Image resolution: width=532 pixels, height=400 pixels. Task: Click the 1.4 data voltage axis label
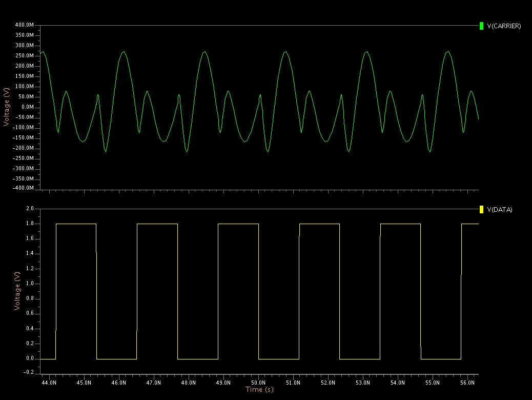(x=30, y=253)
